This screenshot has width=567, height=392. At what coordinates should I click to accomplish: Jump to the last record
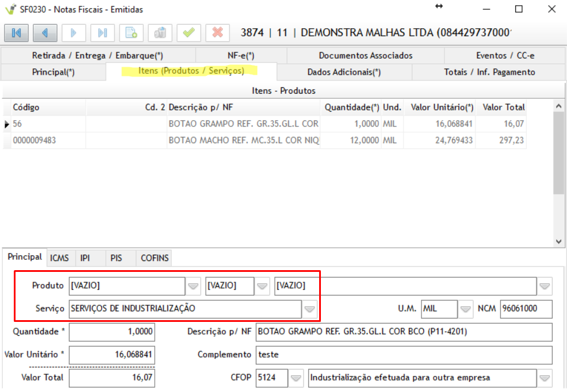pos(102,33)
